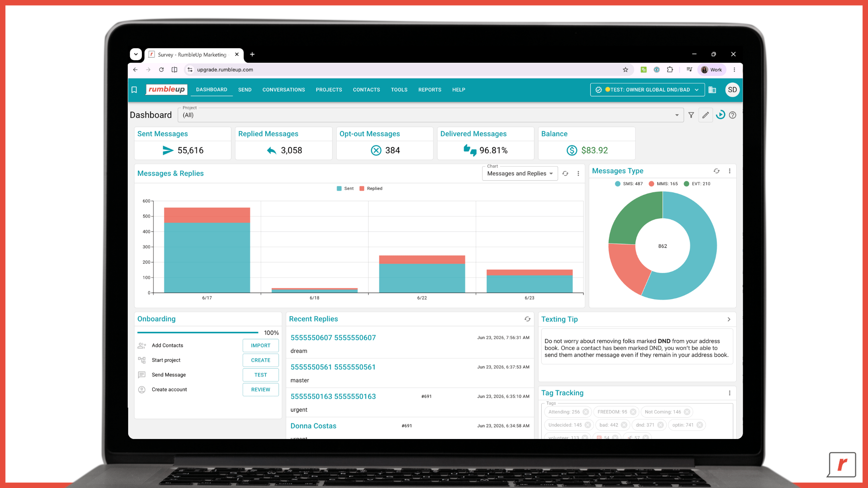Open Messages Type more options menu

730,171
